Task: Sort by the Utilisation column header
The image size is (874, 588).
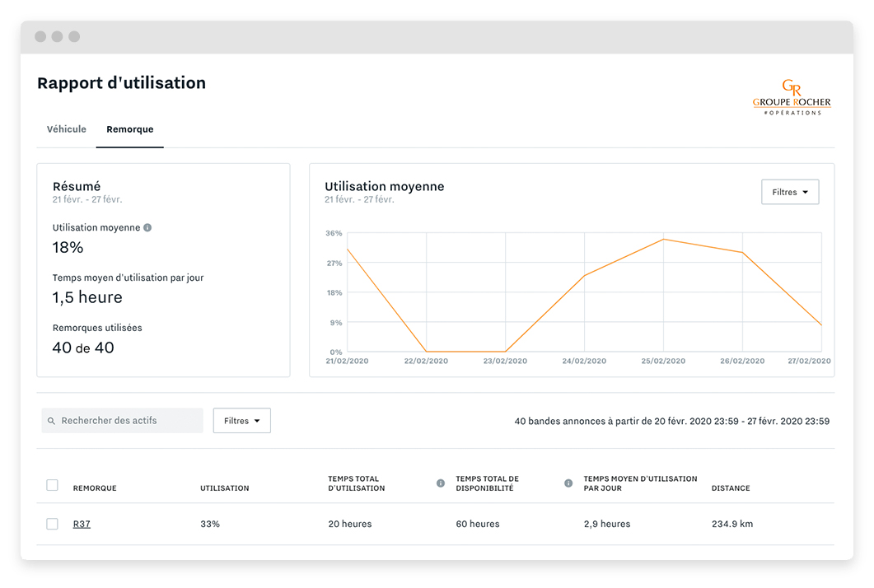Action: click(224, 488)
